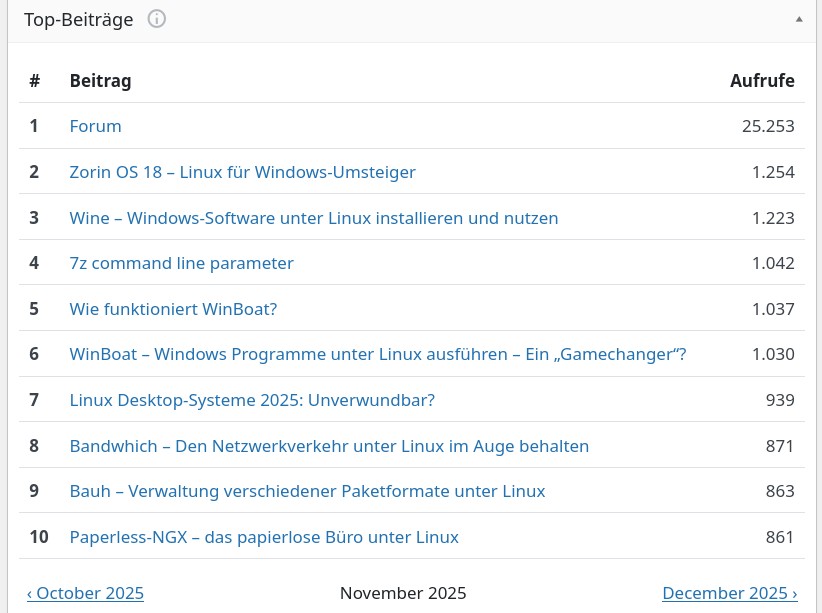Screen dimensions: 822x613
Task: Go to previous month October 2025
Action: (85, 593)
